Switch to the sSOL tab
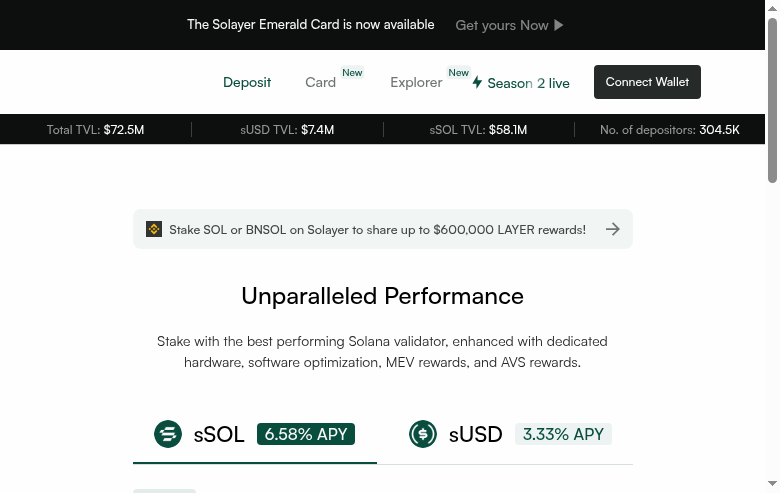 pyautogui.click(x=219, y=435)
